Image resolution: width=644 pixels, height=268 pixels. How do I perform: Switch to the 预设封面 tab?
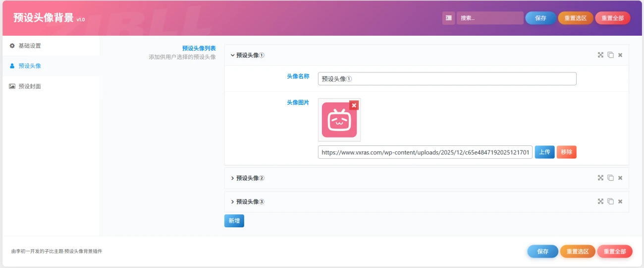(x=51, y=86)
